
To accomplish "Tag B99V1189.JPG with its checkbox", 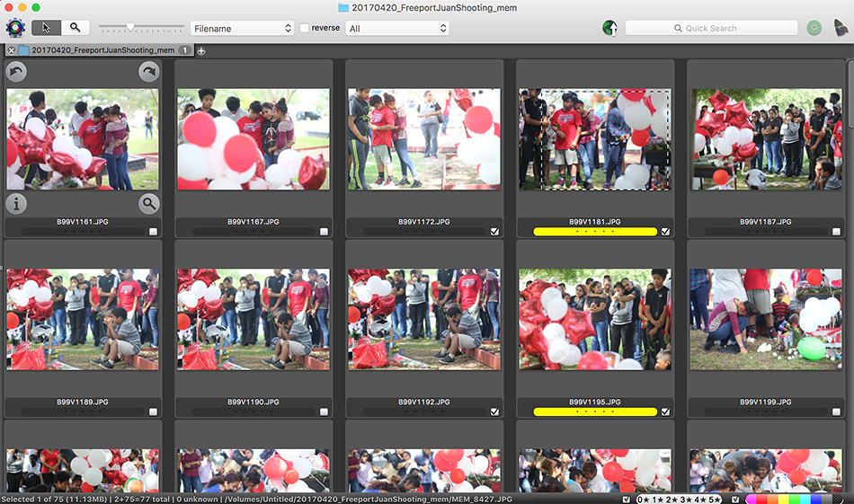I will tap(153, 412).
